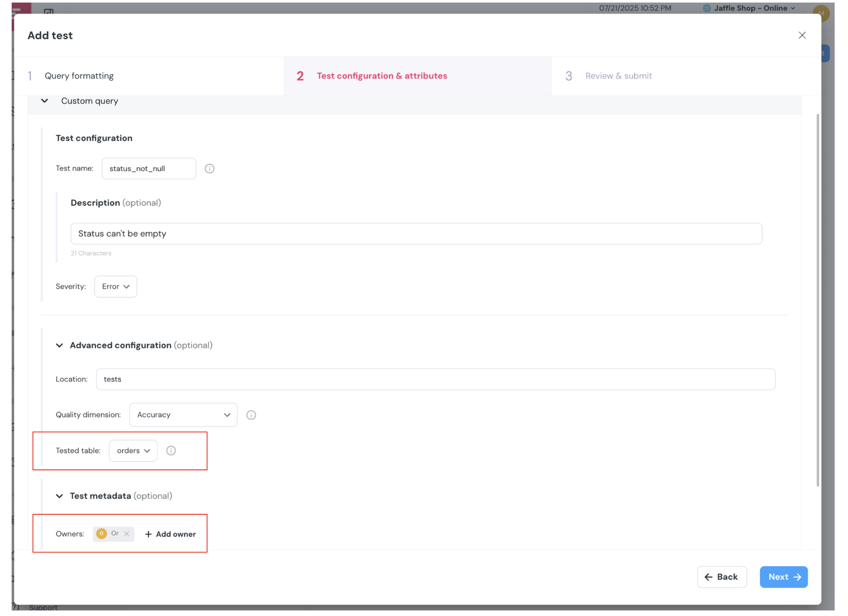Open the Quality dimension Accuracy dropdown
Image resolution: width=848 pixels, height=616 pixels.
coord(183,415)
